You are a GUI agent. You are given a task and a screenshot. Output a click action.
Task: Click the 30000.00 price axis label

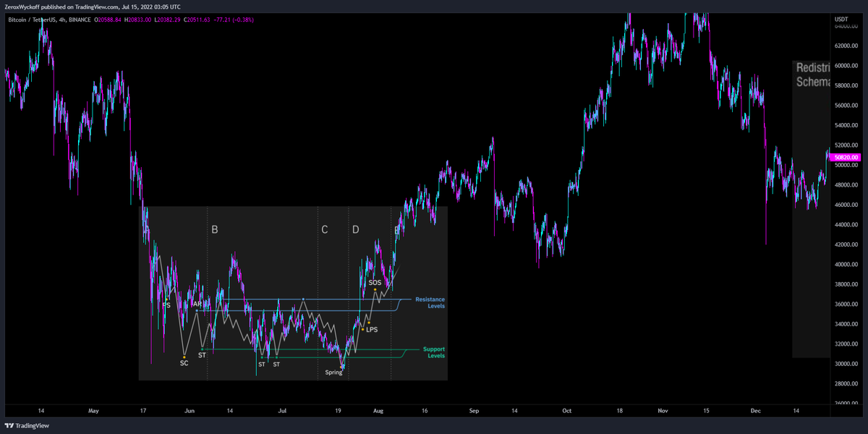pyautogui.click(x=846, y=364)
